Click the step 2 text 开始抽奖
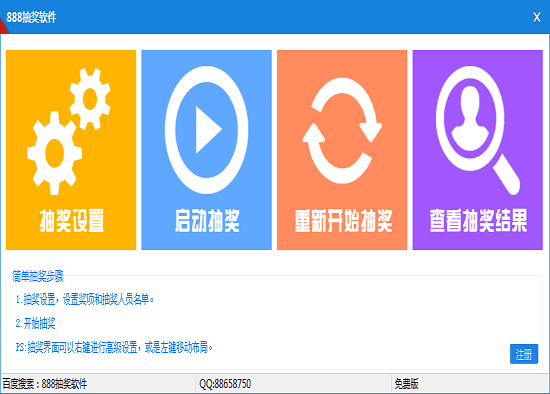This screenshot has width=550, height=394. [x=35, y=323]
